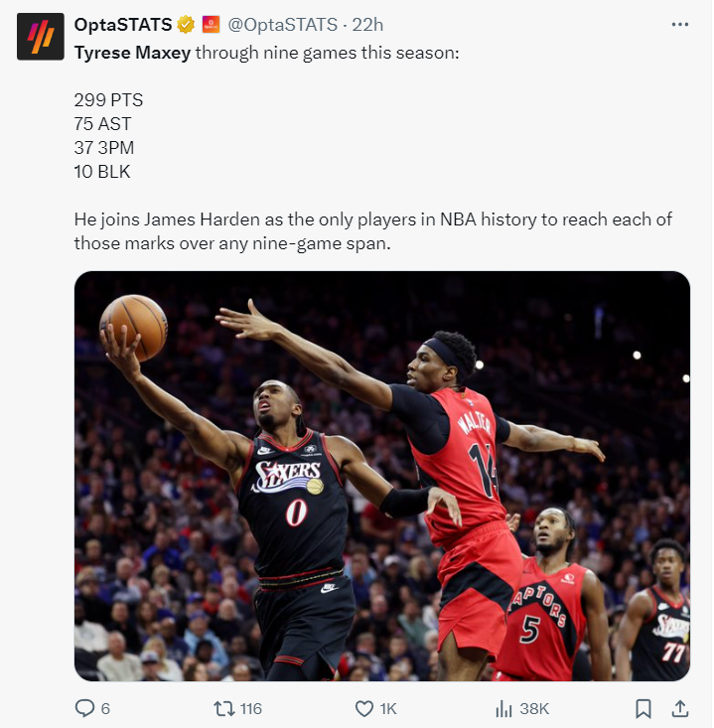Open the 22h timestamp permalink
This screenshot has width=714, height=728.
pos(367,25)
